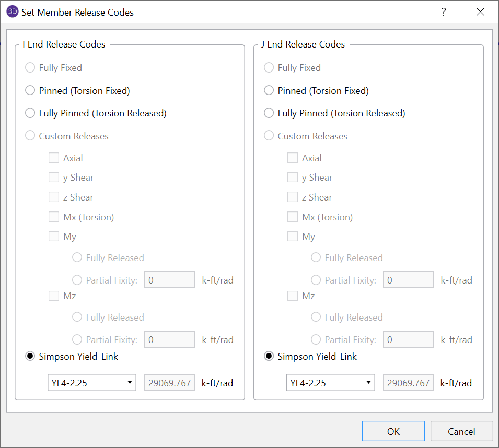499x448 pixels.
Task: Click J End Yield-Link stiffness value field
Action: (409, 383)
